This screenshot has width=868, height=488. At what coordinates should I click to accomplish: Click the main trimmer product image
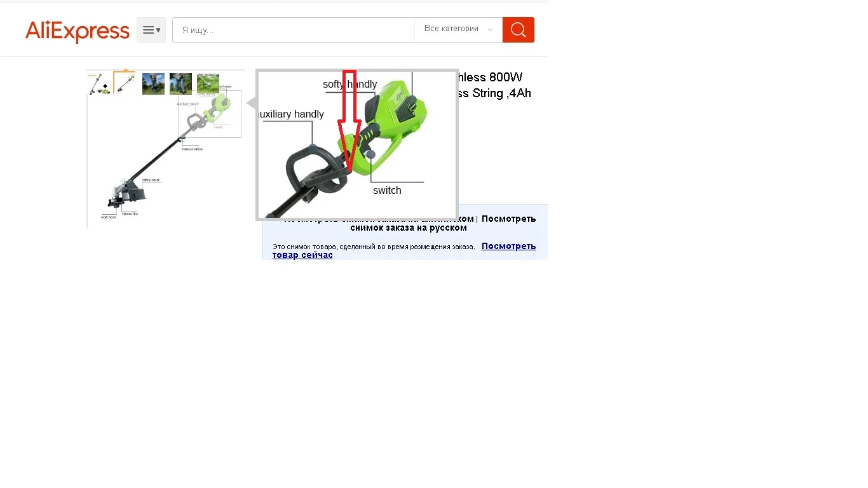click(x=165, y=149)
